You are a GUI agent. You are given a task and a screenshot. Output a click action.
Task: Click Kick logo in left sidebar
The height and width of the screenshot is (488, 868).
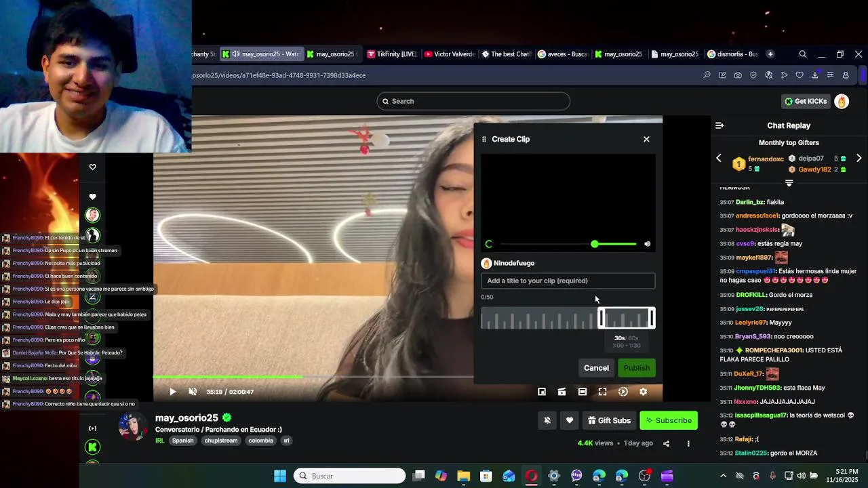click(x=93, y=447)
